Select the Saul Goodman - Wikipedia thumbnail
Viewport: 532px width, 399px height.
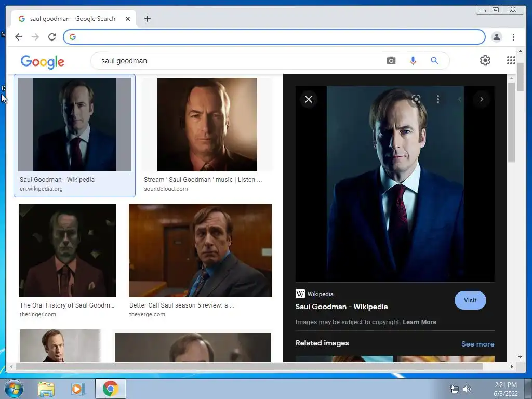[x=75, y=125]
